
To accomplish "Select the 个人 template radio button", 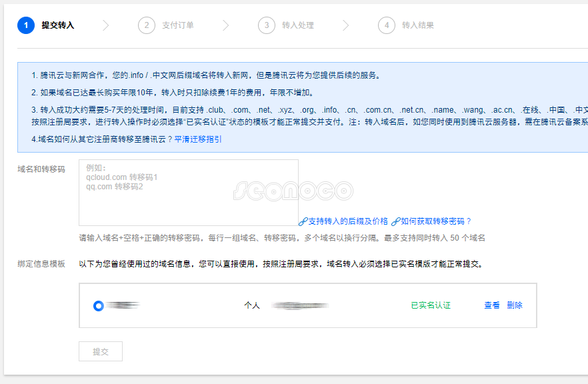I will pyautogui.click(x=99, y=305).
